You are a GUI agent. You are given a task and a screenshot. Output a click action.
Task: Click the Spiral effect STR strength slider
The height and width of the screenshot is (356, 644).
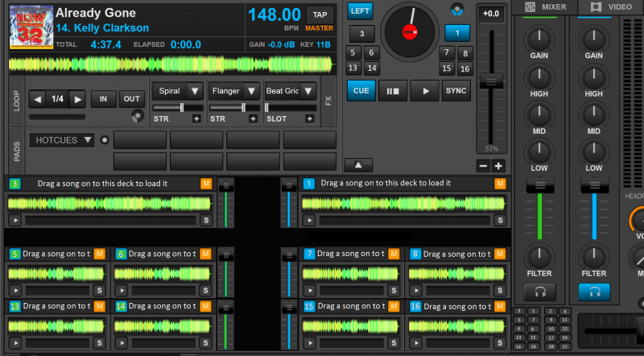point(178,108)
